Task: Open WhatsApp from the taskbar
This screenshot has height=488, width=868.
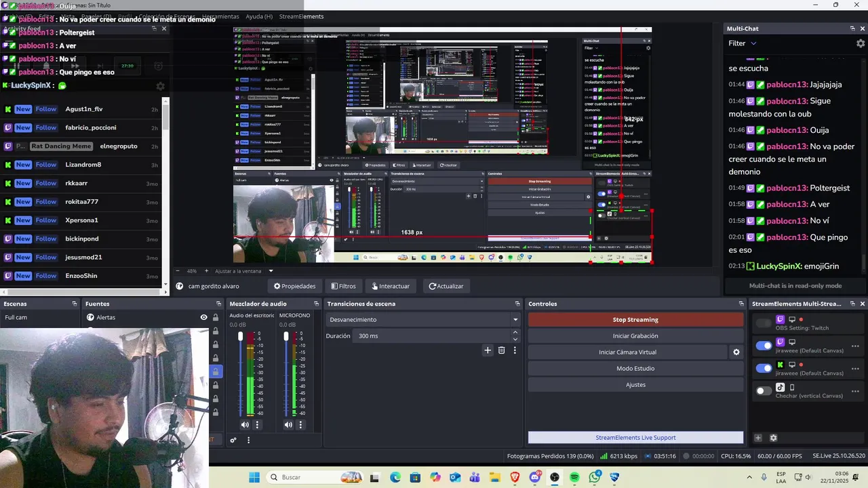Action: pos(595,477)
